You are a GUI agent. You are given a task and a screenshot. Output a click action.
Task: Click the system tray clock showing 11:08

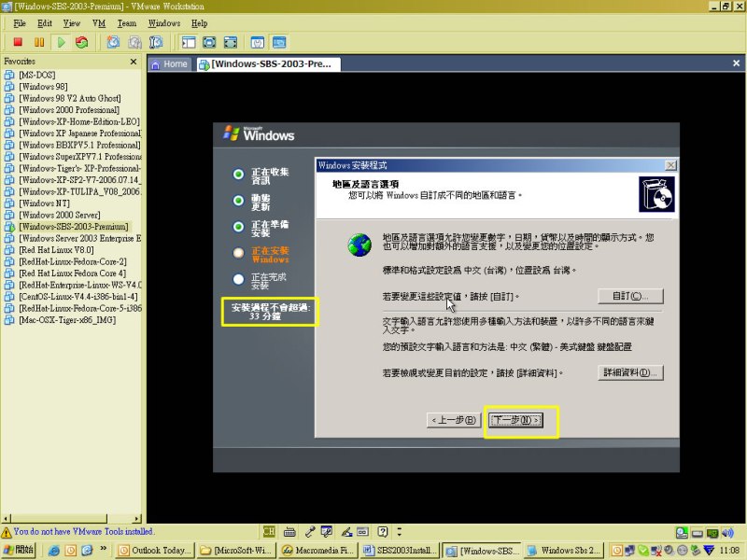(x=729, y=551)
